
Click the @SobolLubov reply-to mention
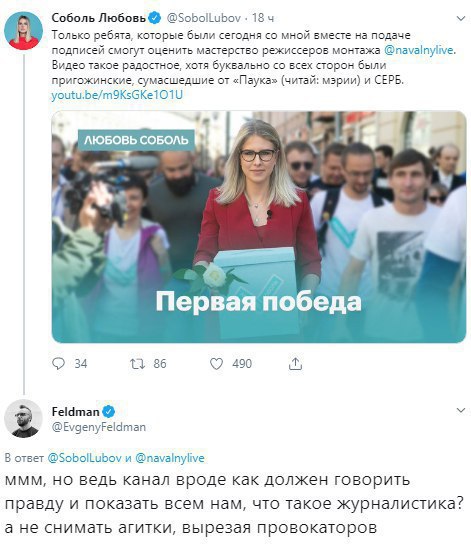point(85,457)
